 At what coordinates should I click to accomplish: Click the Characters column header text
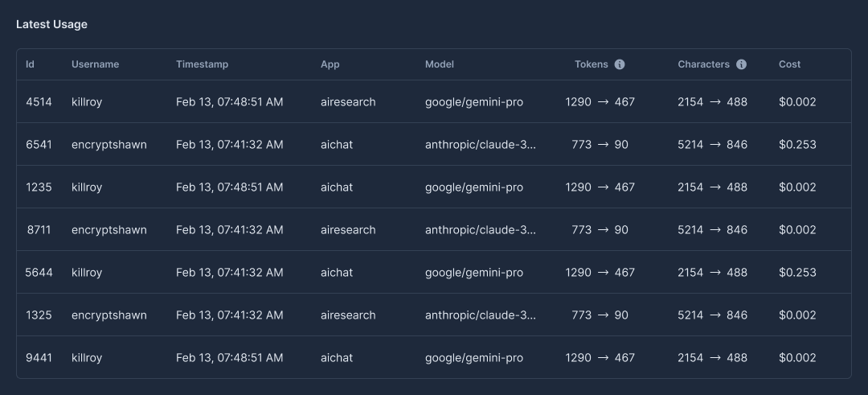[x=703, y=64]
